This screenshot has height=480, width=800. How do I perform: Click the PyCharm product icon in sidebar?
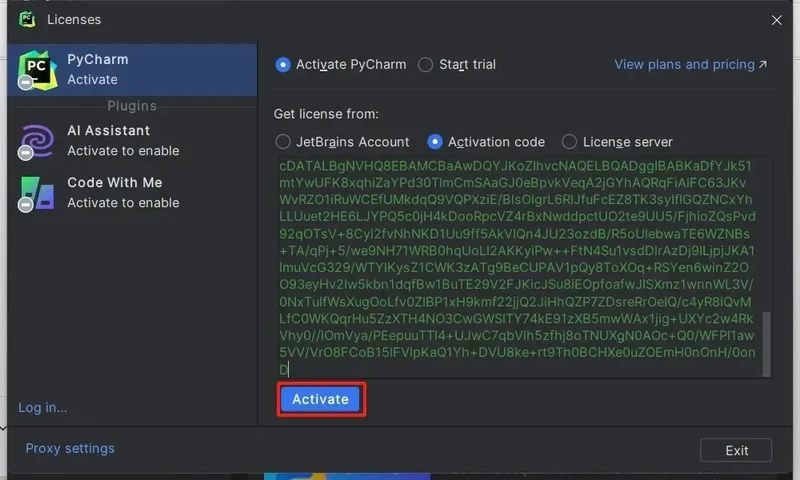(x=37, y=70)
